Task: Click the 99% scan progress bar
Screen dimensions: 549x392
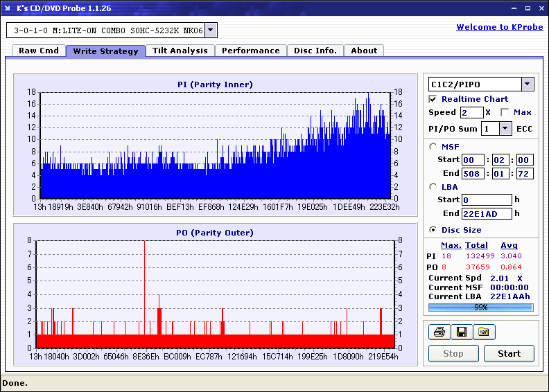Action: click(480, 307)
